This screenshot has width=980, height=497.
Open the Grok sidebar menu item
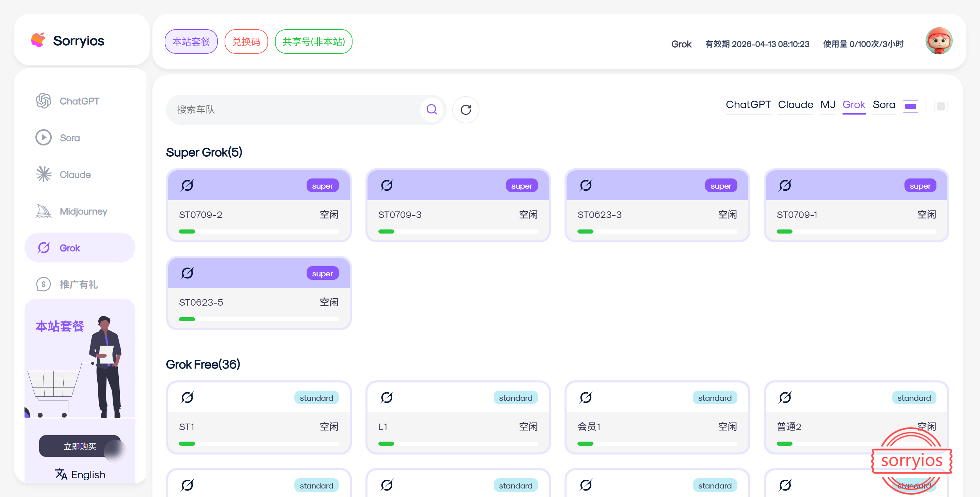tap(80, 248)
